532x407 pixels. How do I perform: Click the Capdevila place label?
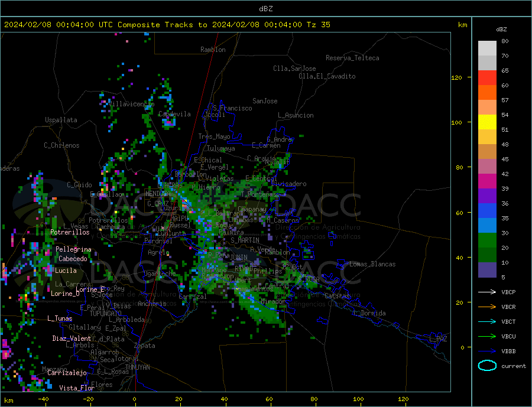point(174,114)
